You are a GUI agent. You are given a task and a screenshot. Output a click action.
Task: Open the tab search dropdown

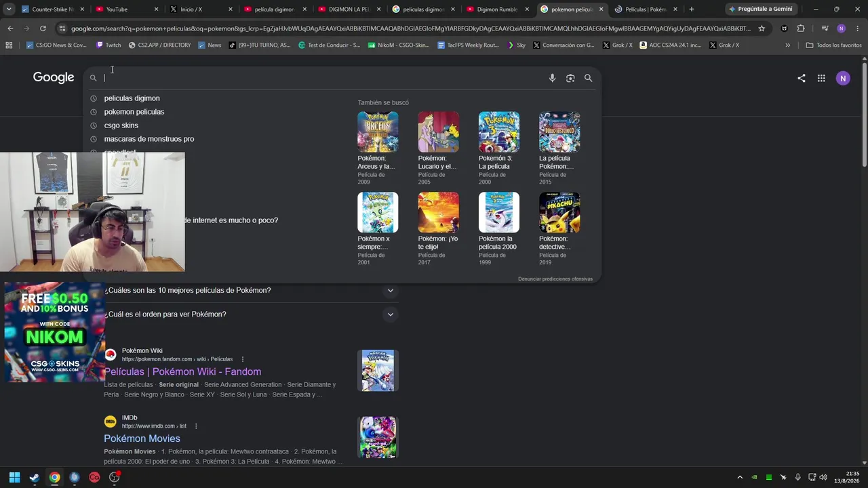click(x=9, y=9)
